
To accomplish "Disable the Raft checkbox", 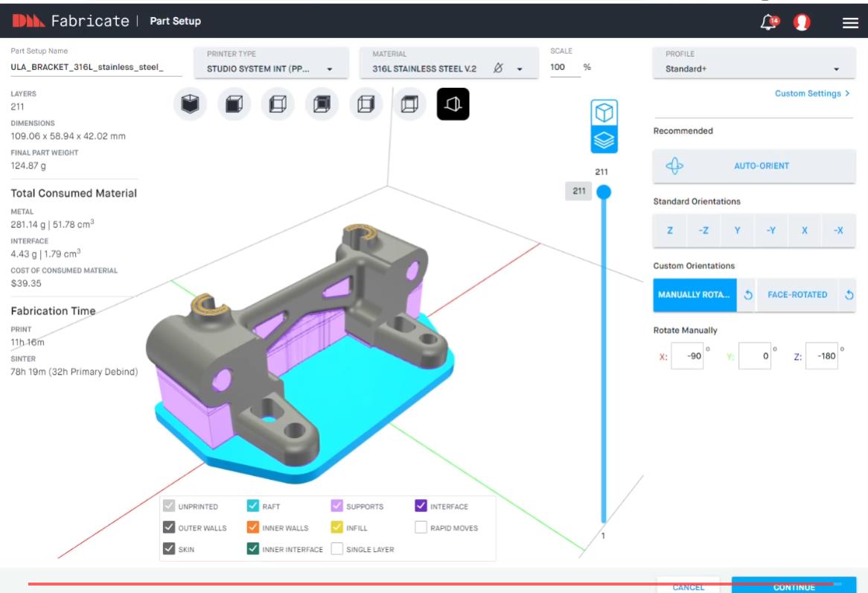I will 253,506.
